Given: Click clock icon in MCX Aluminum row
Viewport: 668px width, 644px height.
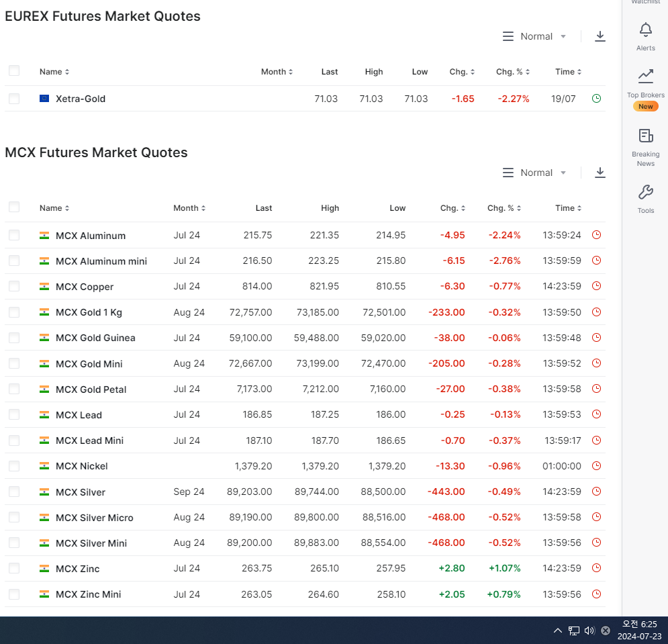Looking at the screenshot, I should (596, 235).
